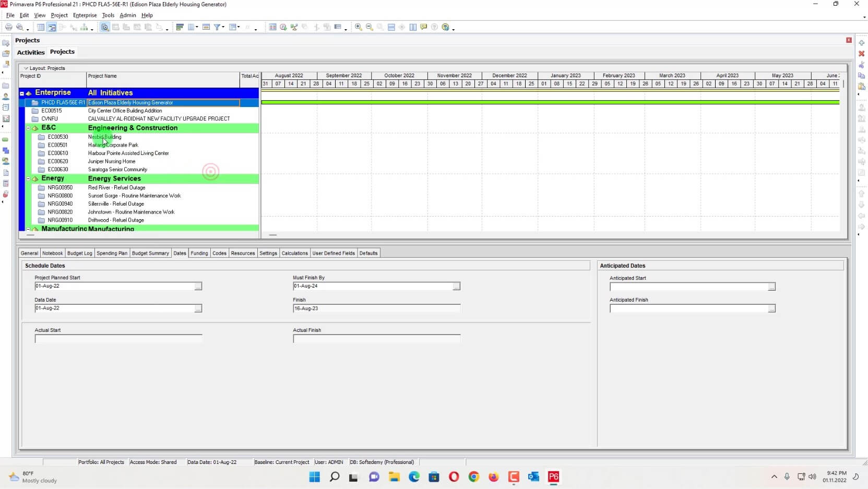This screenshot has height=489, width=868.
Task: Open the Enterprise menu
Action: [85, 15]
